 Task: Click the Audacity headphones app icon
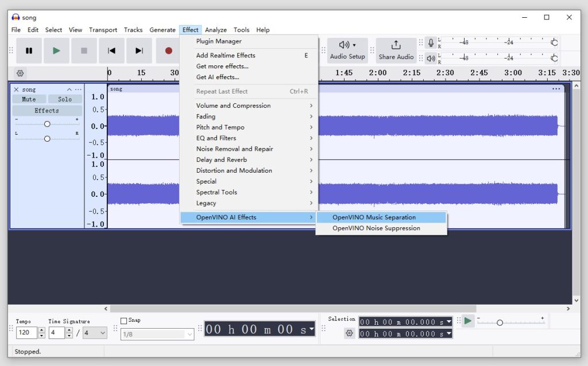click(x=16, y=17)
